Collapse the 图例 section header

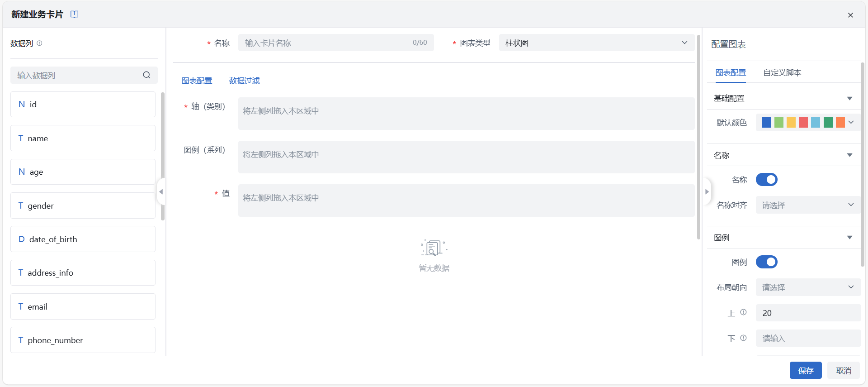point(849,238)
